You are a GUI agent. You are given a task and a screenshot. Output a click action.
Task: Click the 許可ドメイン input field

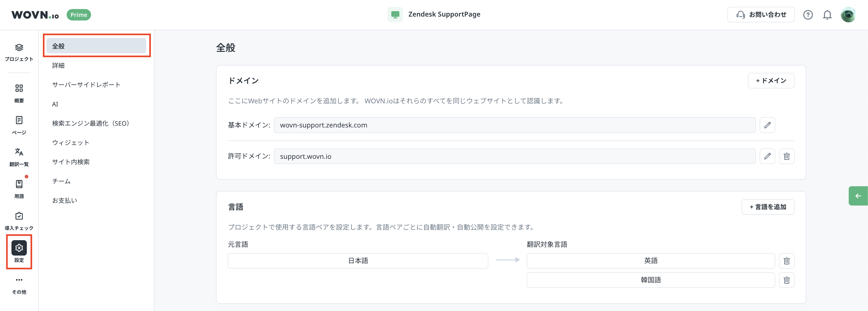[x=514, y=156]
